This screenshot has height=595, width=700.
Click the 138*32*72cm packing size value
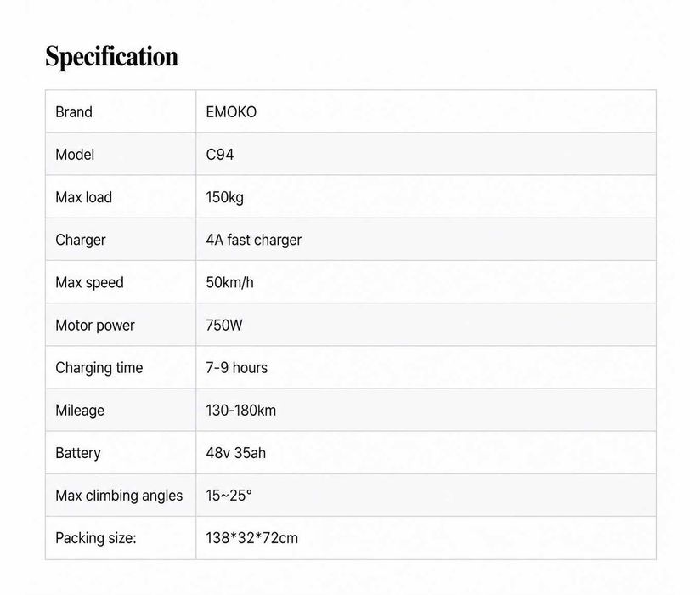click(x=251, y=538)
